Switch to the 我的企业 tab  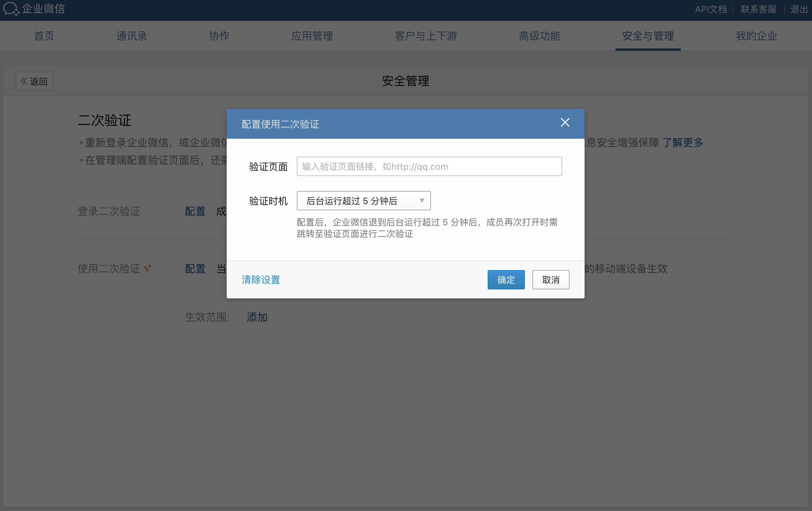click(756, 36)
